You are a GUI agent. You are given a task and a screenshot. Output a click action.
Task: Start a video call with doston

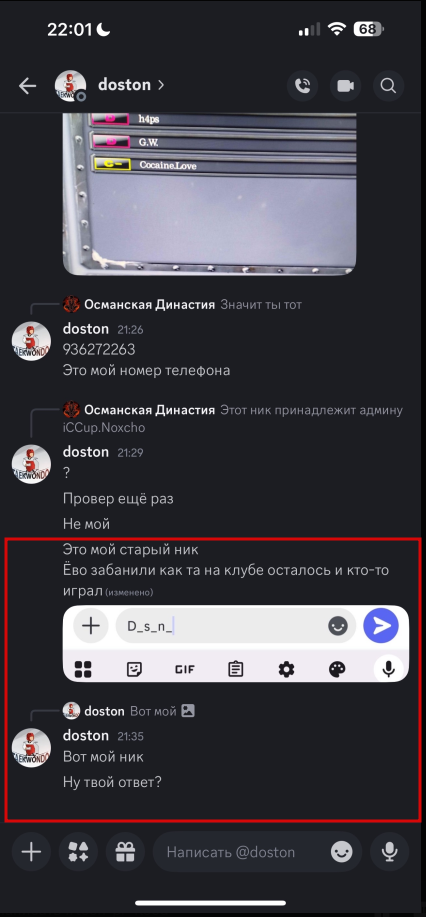345,86
